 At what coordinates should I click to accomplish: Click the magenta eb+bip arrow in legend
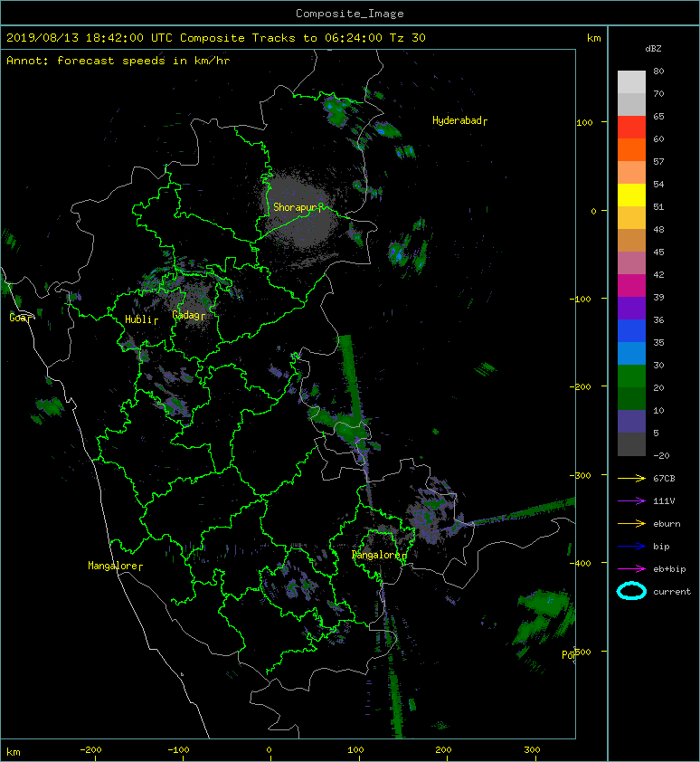tap(631, 568)
